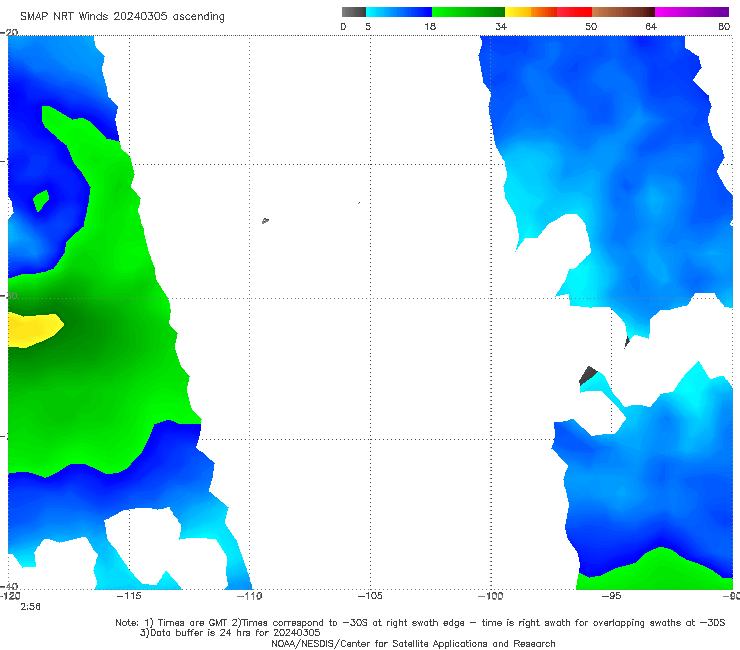Click the longitude label '-120'
Screen dimensions: 740x650
(x=10, y=596)
